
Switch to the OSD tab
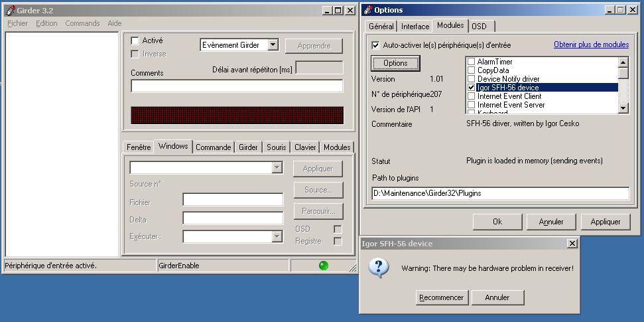(x=479, y=26)
